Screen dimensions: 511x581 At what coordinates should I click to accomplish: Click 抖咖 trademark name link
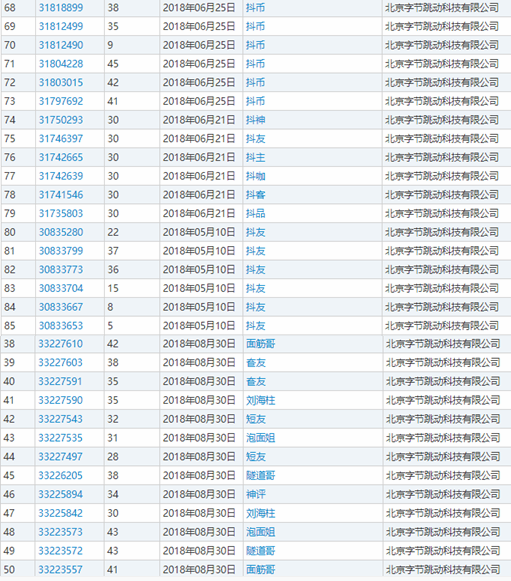tap(256, 176)
